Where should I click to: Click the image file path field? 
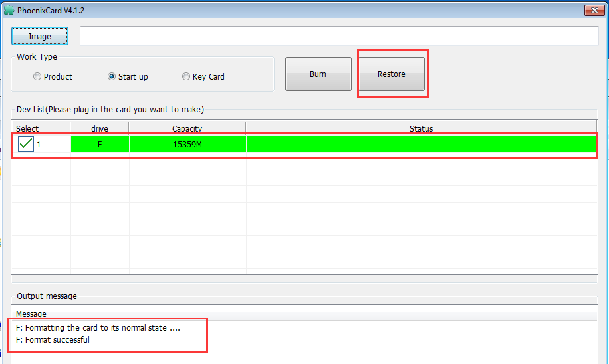coord(339,36)
